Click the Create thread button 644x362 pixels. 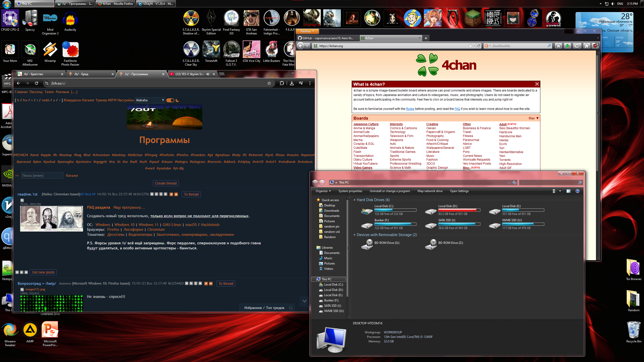(166, 183)
